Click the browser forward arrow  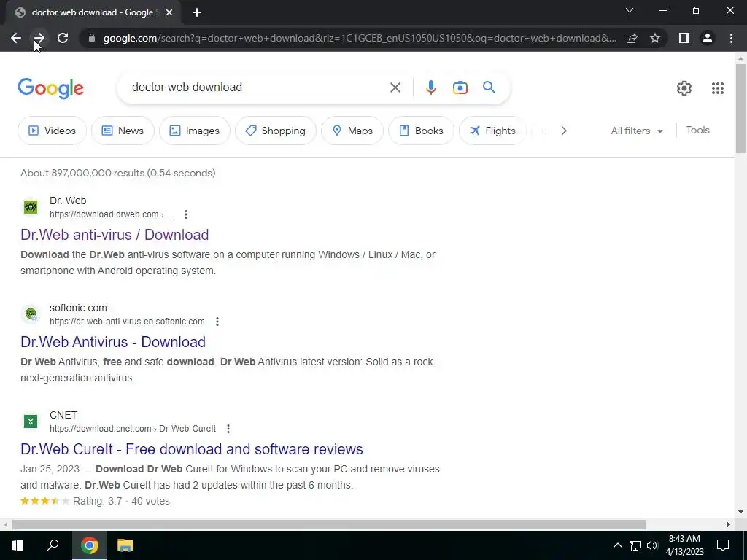pyautogui.click(x=39, y=38)
